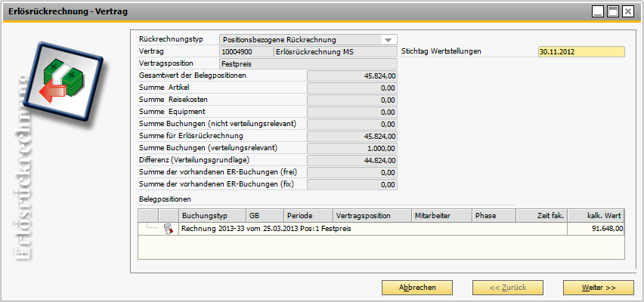The image size is (644, 302).
Task: Click the Differenz (Verteilungsgrundlage) value 44.824,00
Action: (352, 160)
